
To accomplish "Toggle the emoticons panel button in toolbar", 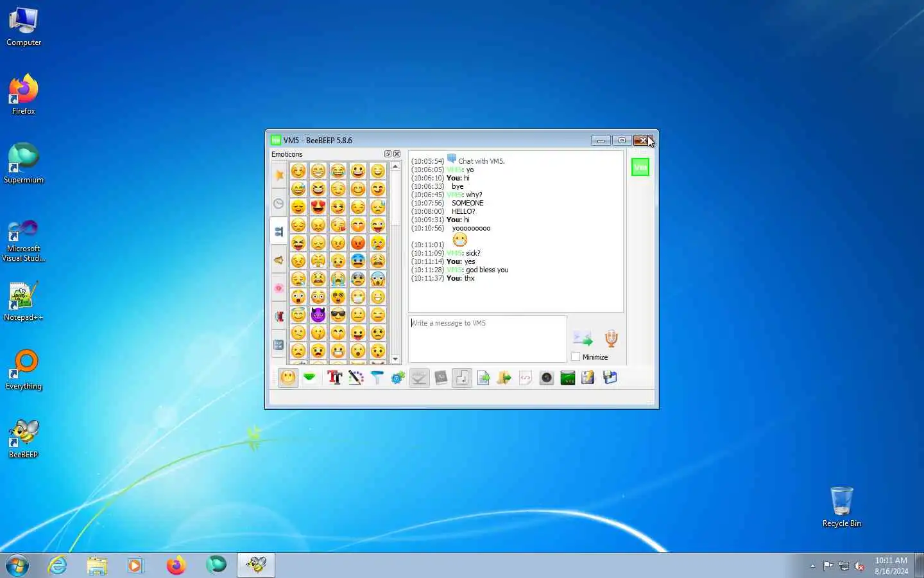I will point(288,378).
